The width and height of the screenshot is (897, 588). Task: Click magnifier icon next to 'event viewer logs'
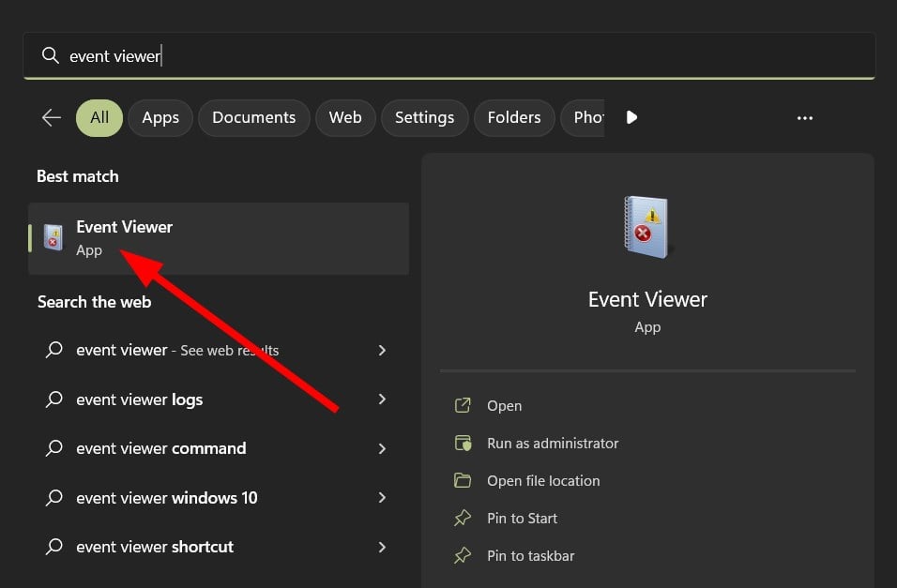(54, 399)
